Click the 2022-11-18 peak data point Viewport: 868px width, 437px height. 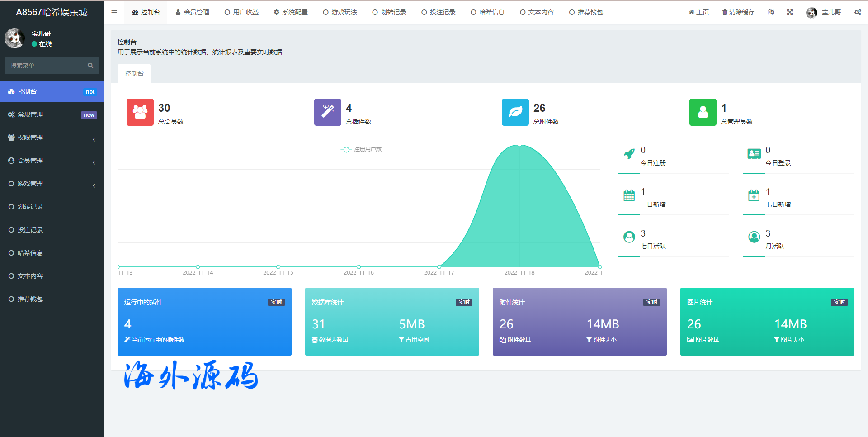coord(519,145)
